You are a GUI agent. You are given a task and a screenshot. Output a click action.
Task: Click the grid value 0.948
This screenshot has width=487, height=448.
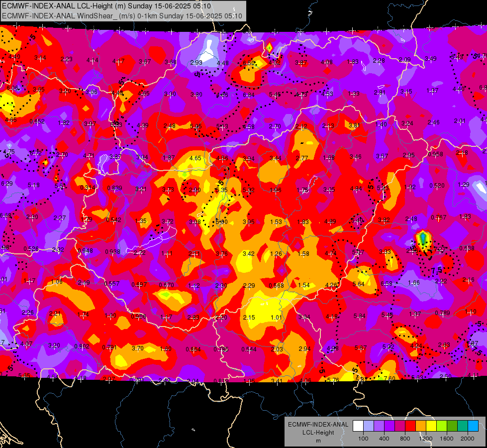click(x=85, y=251)
